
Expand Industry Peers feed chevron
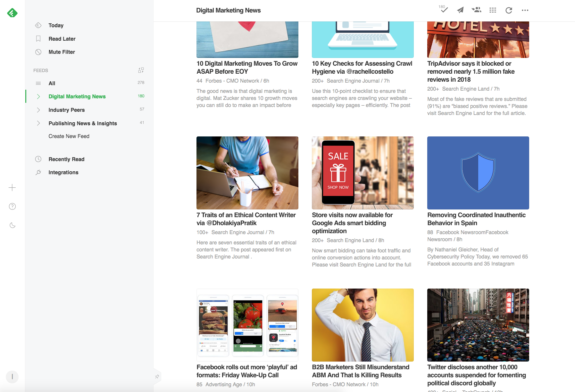[38, 110]
